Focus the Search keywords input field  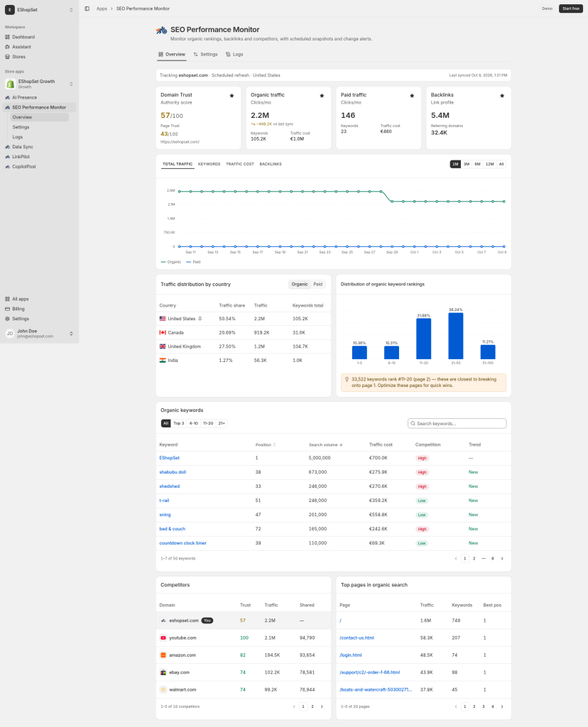pos(457,423)
